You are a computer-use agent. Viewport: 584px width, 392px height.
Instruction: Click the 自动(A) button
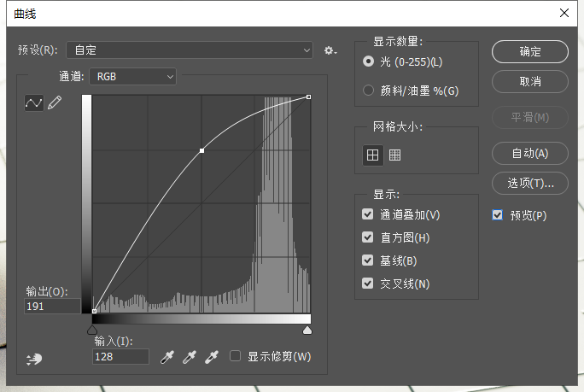click(530, 153)
